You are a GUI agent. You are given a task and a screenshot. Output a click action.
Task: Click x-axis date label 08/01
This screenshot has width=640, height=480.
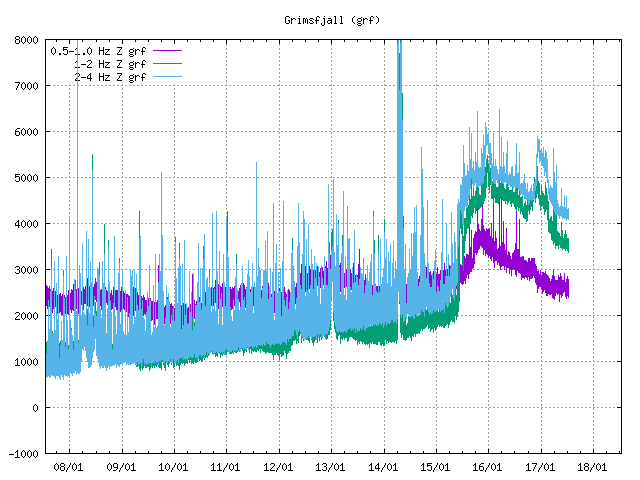(69, 467)
